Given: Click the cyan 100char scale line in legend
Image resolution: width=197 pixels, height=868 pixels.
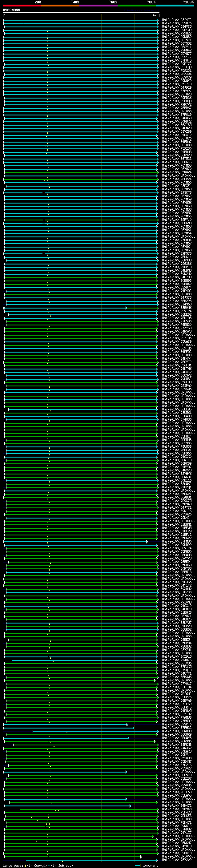Looking at the screenshot, I should pos(138,866).
